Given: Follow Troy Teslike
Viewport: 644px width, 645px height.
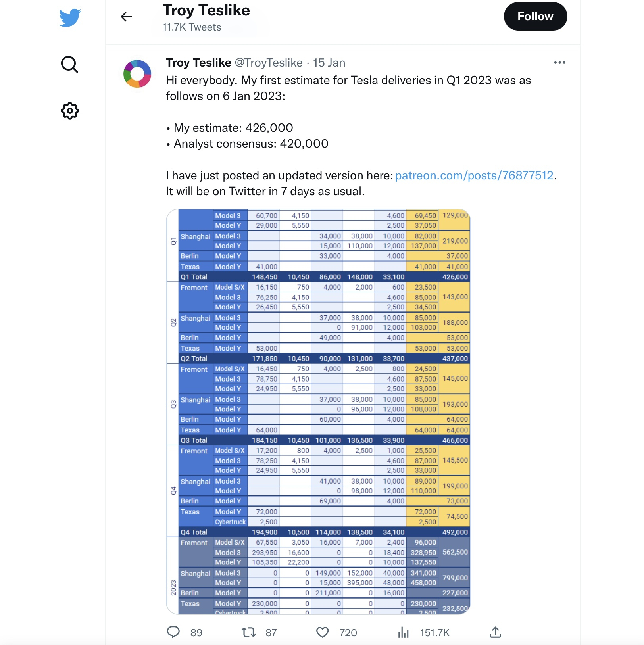Looking at the screenshot, I should click(x=535, y=16).
